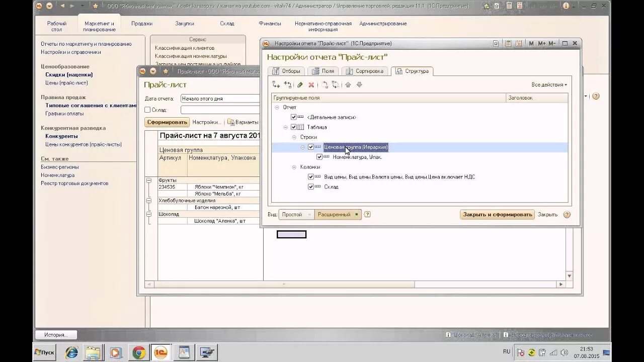Click main window favorites star icon

95,6
